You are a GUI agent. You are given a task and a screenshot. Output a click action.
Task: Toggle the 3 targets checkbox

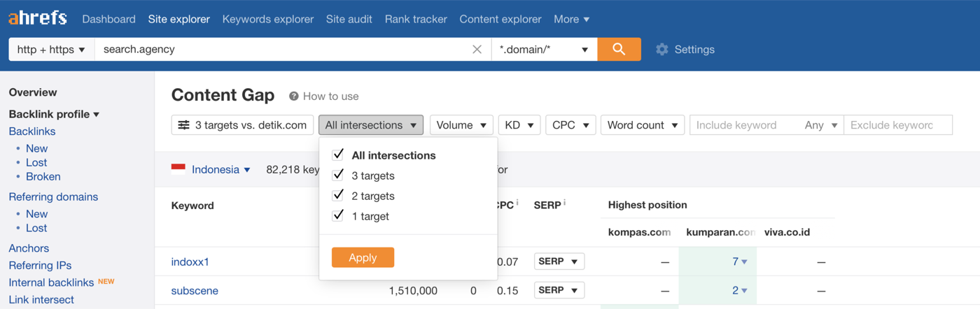pyautogui.click(x=338, y=175)
